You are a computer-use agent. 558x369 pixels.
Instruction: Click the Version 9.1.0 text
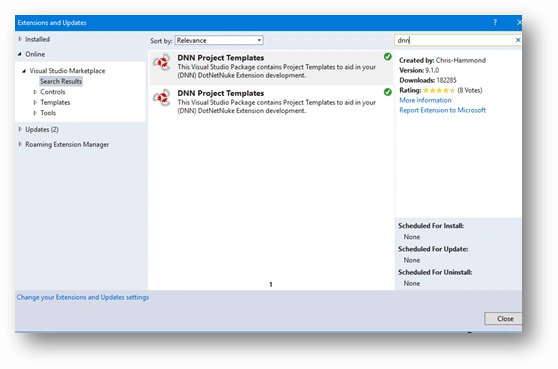click(419, 70)
